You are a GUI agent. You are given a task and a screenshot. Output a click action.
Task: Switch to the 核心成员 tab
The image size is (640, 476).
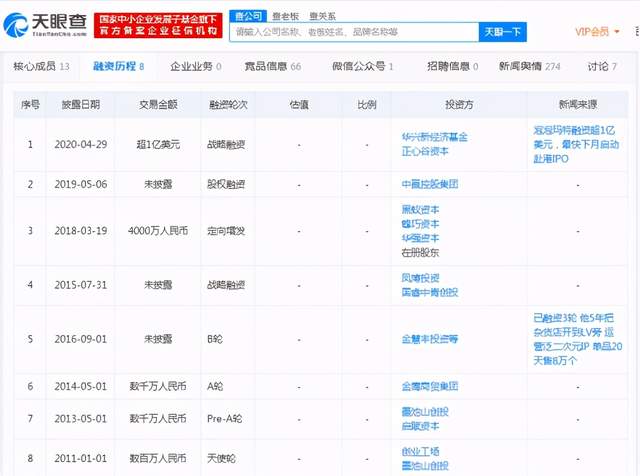pyautogui.click(x=41, y=66)
